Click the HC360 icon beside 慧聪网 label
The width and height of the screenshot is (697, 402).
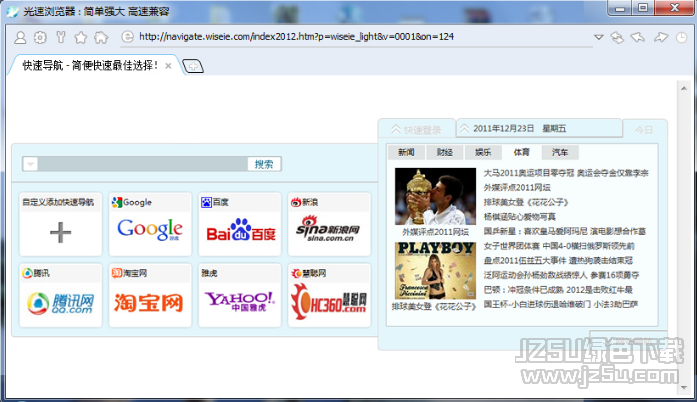pyautogui.click(x=296, y=273)
